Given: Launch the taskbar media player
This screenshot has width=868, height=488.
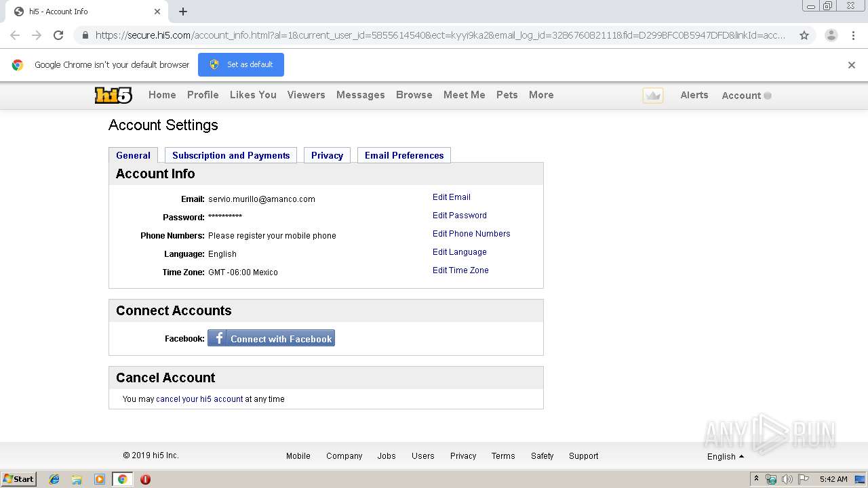Looking at the screenshot, I should click(100, 479).
